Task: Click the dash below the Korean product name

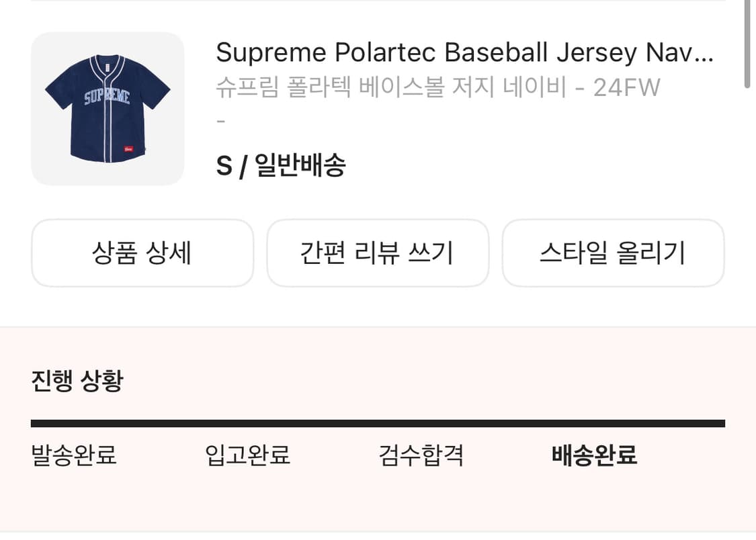Action: [220, 121]
